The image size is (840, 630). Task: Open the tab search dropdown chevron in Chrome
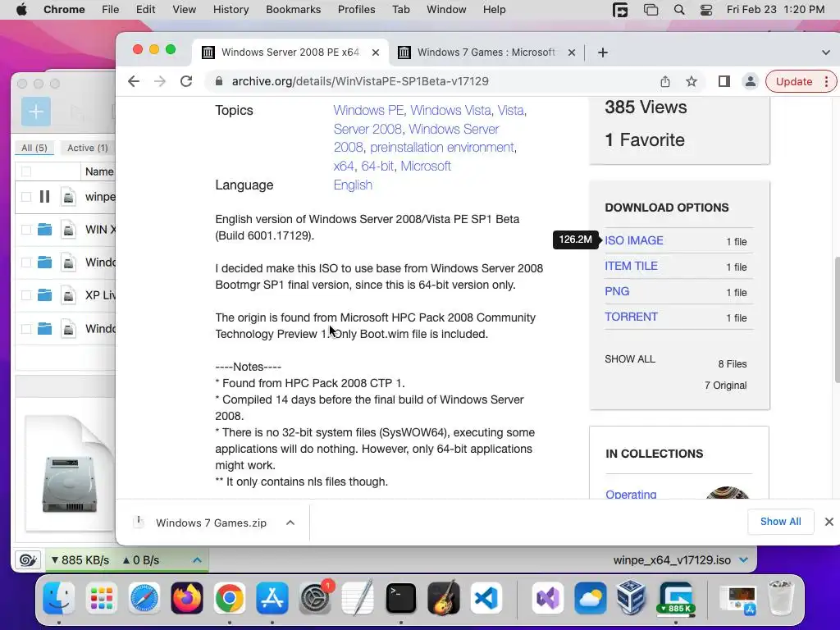[825, 52]
